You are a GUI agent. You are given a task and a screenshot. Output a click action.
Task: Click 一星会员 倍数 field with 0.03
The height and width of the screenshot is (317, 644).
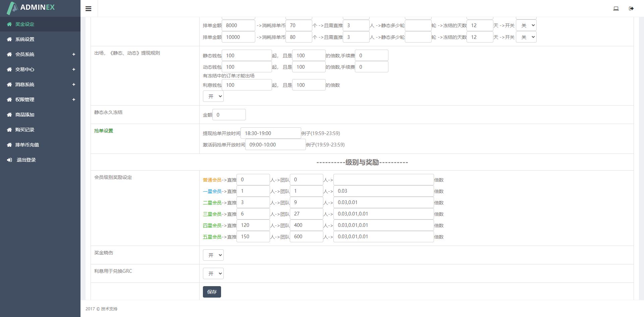pyautogui.click(x=384, y=191)
